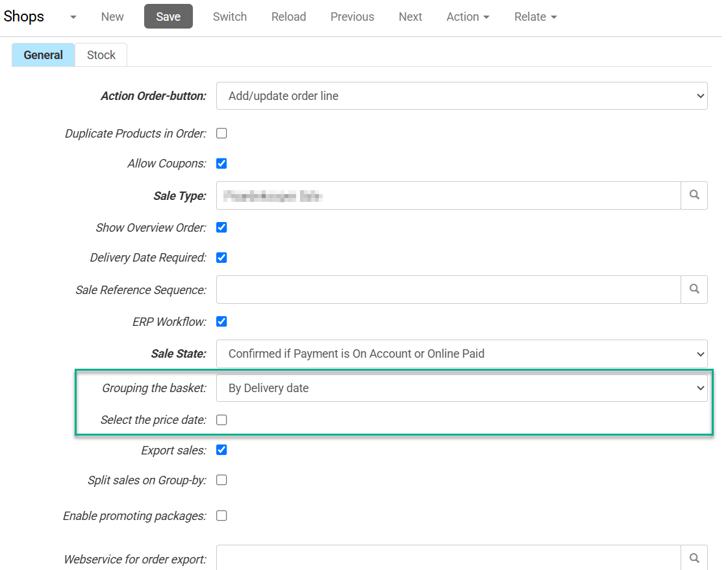Open the Relate menu
The width and height of the screenshot is (728, 570).
pos(535,17)
